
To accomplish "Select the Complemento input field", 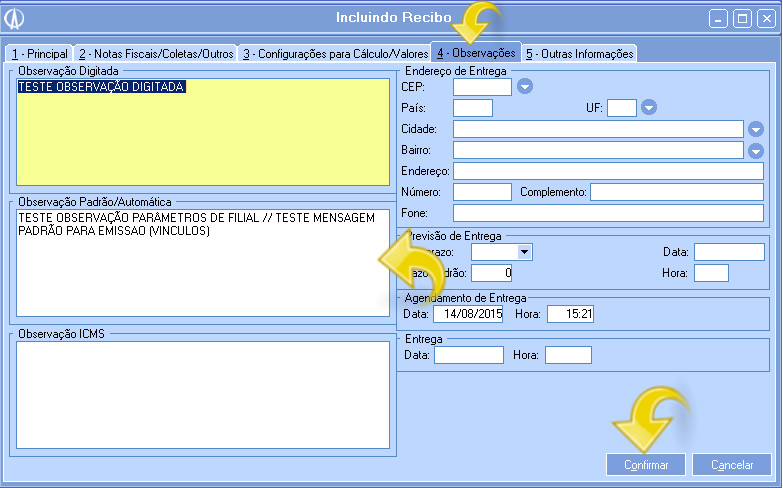I will point(676,192).
